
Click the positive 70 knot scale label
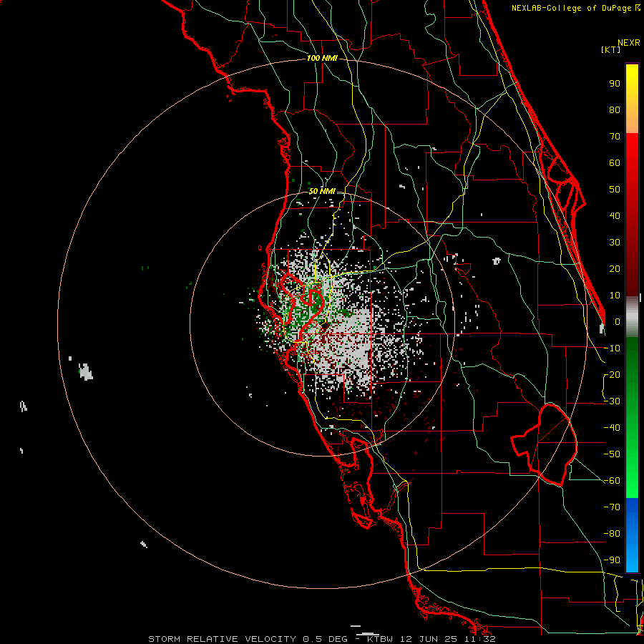(x=615, y=137)
